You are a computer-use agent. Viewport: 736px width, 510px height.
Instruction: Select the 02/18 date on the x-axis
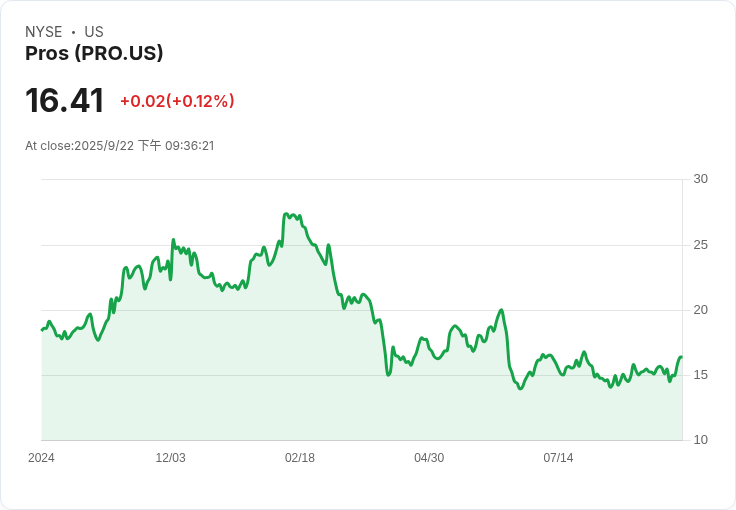[x=299, y=458]
